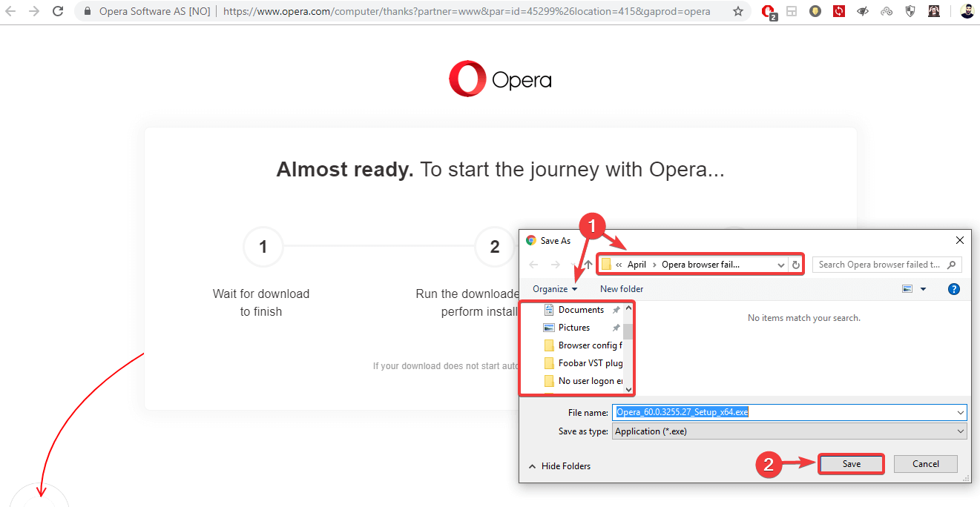Screen dimensions: 980x507
Task: Click Opera browser fail... breadcrumb segment
Action: [x=700, y=265]
